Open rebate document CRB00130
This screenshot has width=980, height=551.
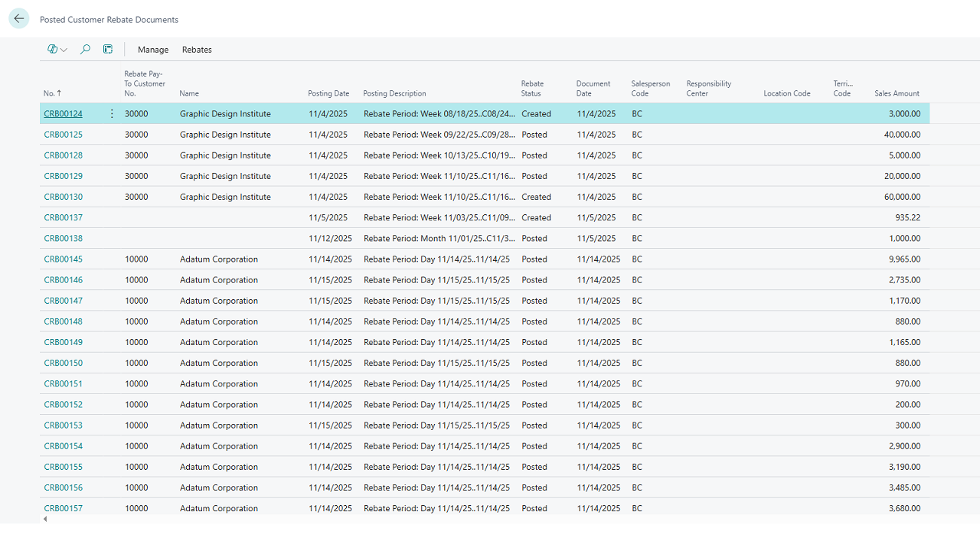coord(63,197)
